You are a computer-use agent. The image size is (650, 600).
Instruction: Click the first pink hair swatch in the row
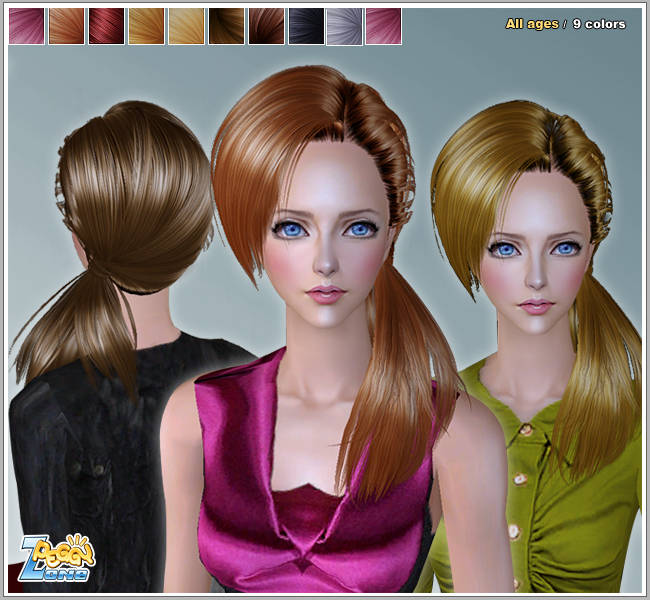[27, 26]
